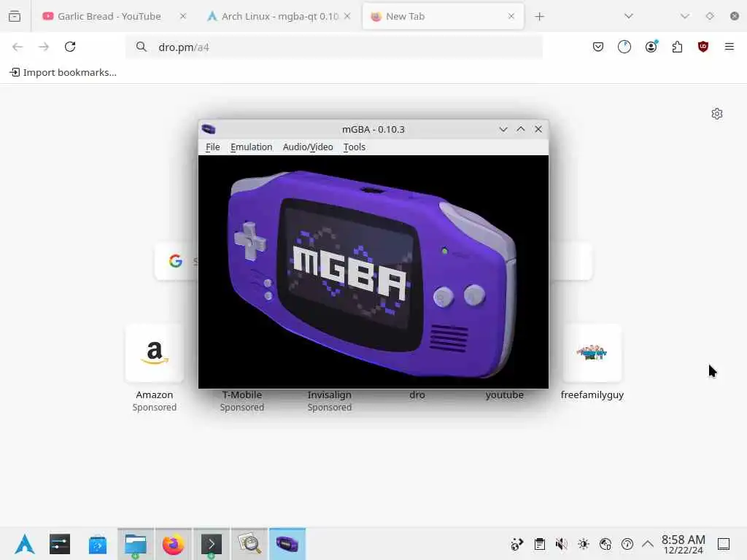Image resolution: width=747 pixels, height=560 pixels.
Task: Open the Emulation menu in mGBA
Action: (251, 147)
